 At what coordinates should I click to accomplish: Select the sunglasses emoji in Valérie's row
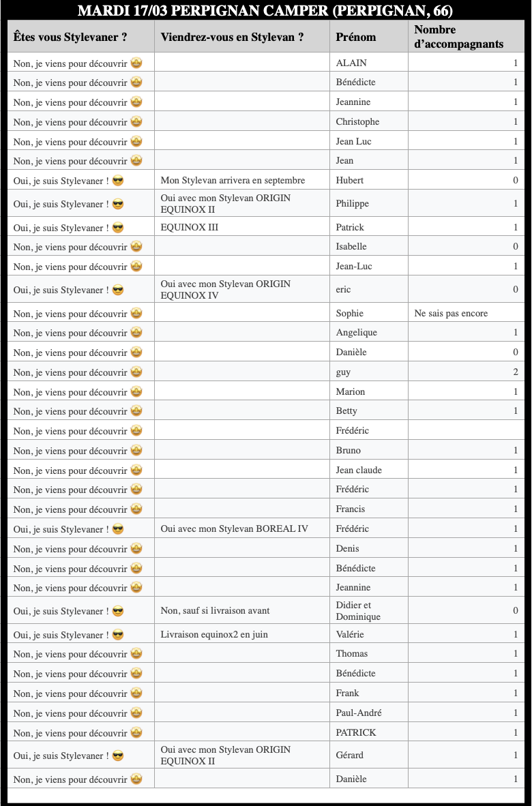(x=118, y=636)
